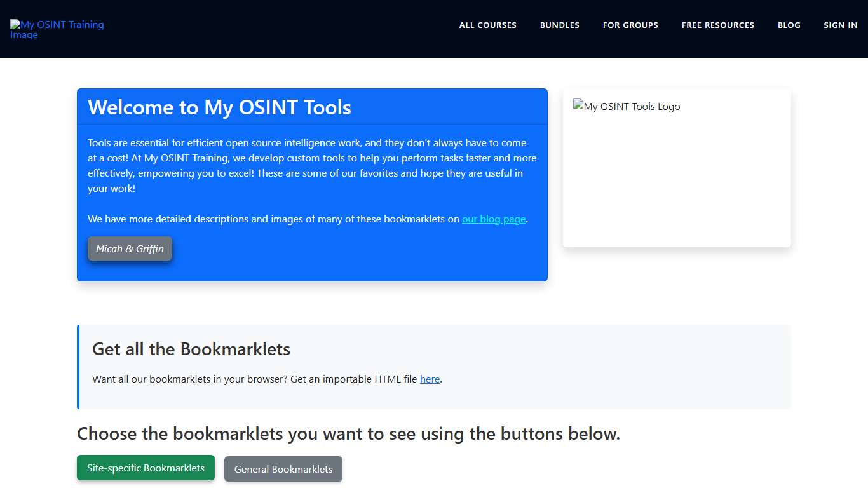868x488 pixels.
Task: Show Site-specific Bookmarklets
Action: tap(146, 467)
